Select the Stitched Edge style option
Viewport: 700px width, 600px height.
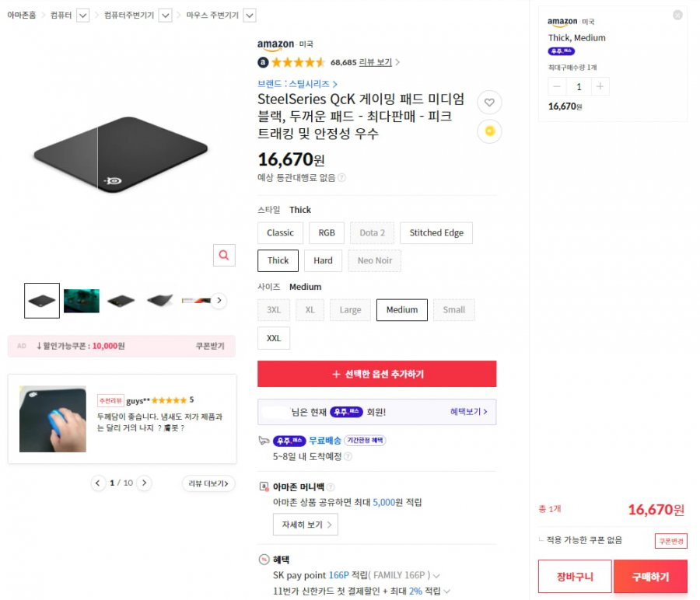[x=436, y=233]
